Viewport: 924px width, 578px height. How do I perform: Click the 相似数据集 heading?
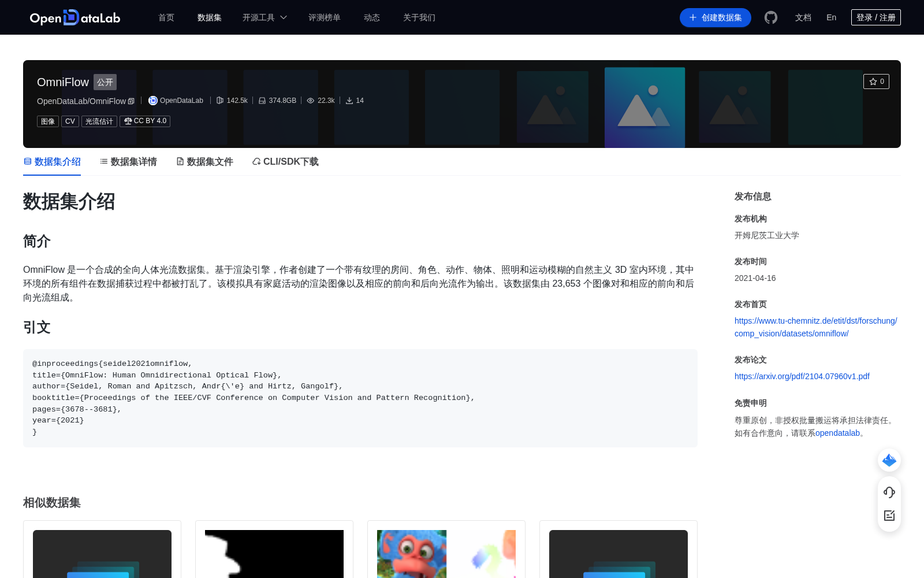(x=52, y=503)
